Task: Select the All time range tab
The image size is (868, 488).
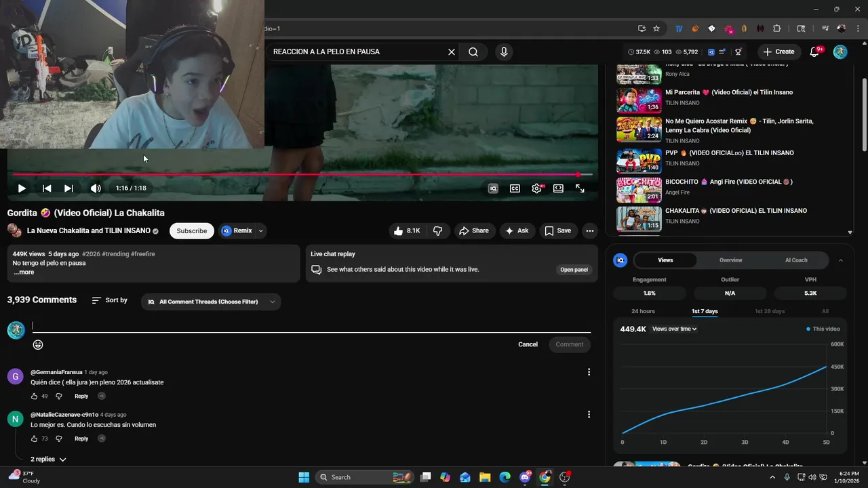Action: (825, 311)
